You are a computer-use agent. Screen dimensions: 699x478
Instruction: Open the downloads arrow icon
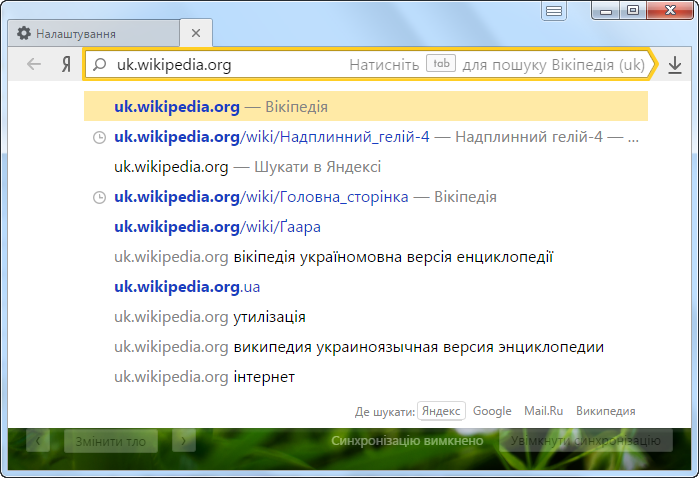coord(675,65)
